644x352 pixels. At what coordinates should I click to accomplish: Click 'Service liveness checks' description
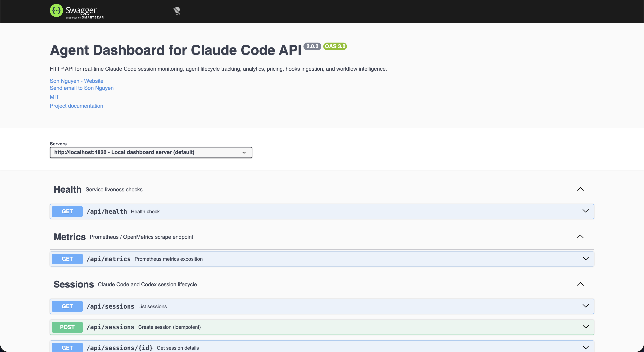[x=114, y=190]
